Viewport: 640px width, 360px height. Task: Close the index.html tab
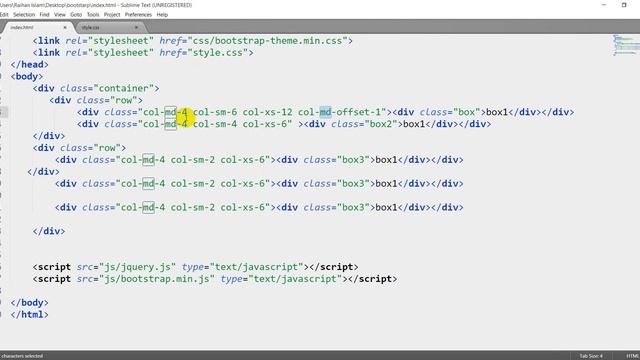[x=65, y=28]
